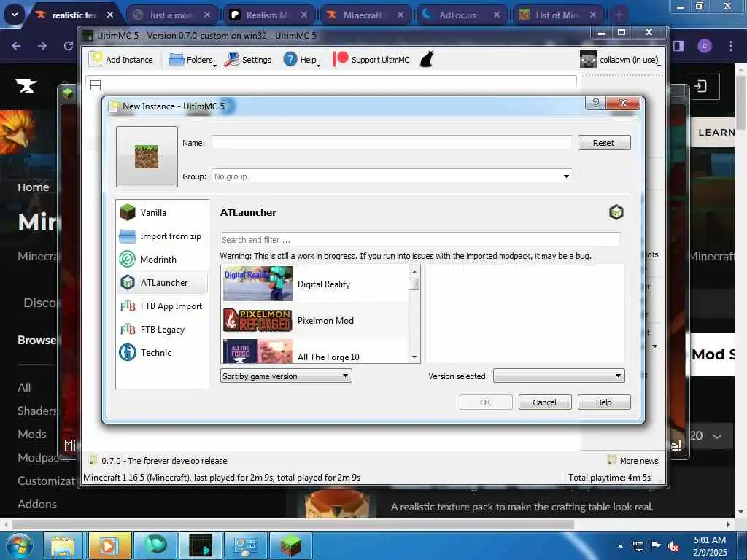Click the browser back arrow

[16, 46]
